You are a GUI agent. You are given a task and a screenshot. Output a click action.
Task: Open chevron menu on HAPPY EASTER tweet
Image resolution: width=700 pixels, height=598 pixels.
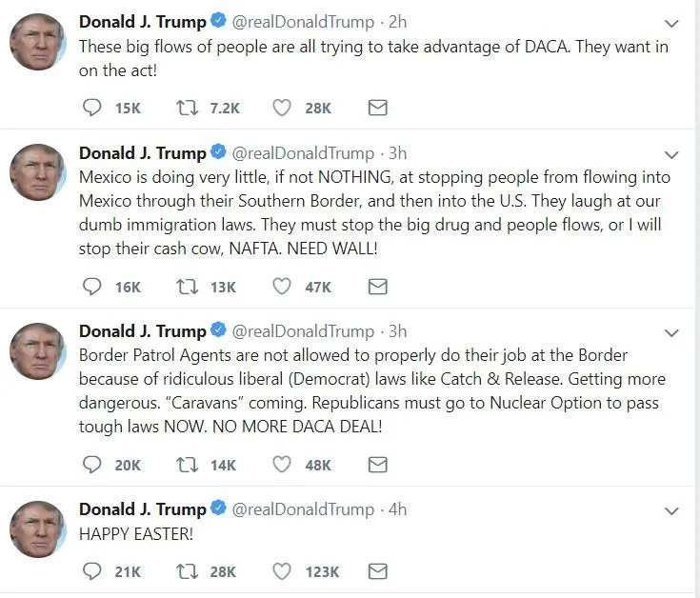coord(672,511)
